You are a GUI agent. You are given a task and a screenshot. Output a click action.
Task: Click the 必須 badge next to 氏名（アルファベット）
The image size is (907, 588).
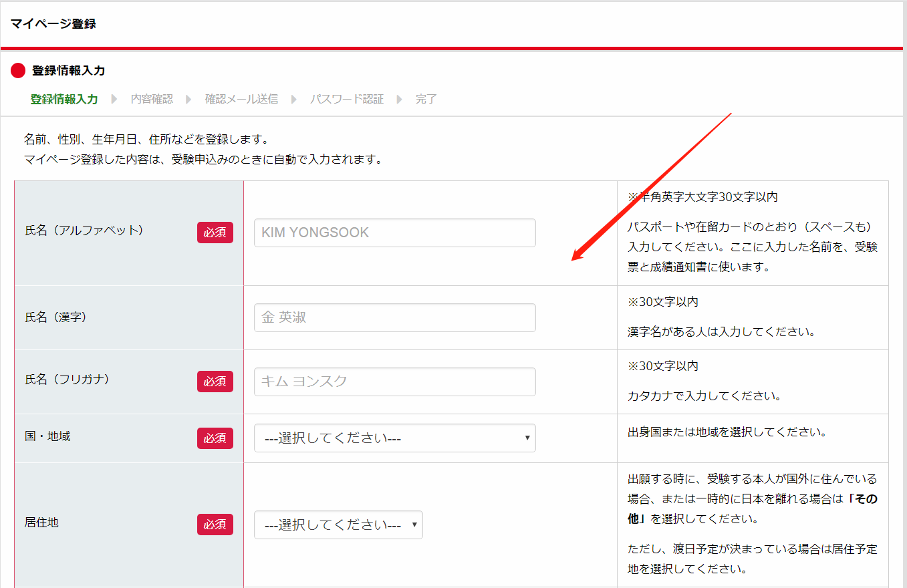(x=215, y=232)
